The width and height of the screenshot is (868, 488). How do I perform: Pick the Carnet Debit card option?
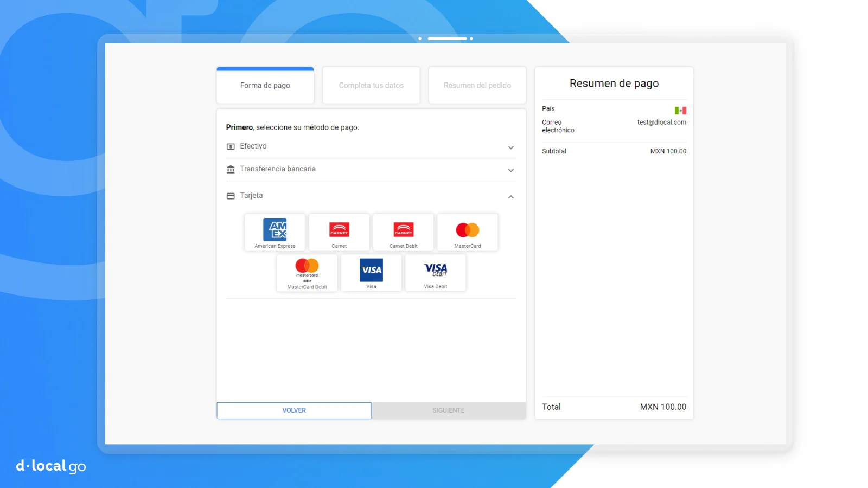click(403, 232)
